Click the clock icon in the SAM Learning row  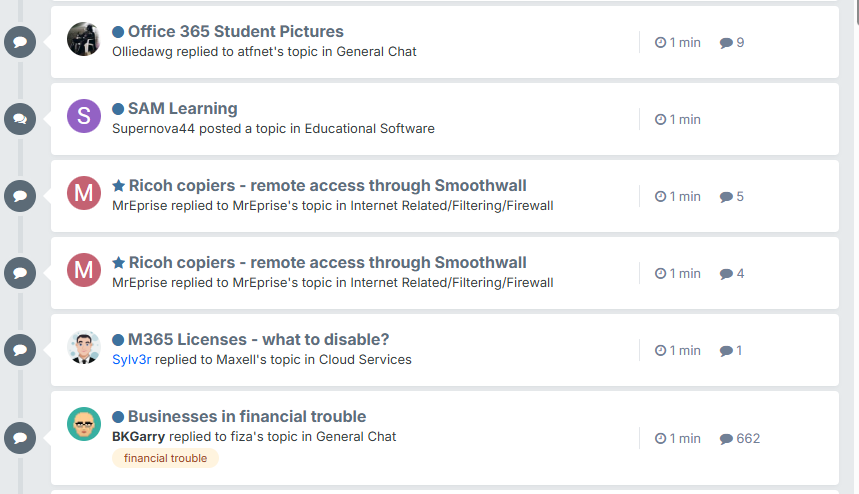tap(660, 119)
